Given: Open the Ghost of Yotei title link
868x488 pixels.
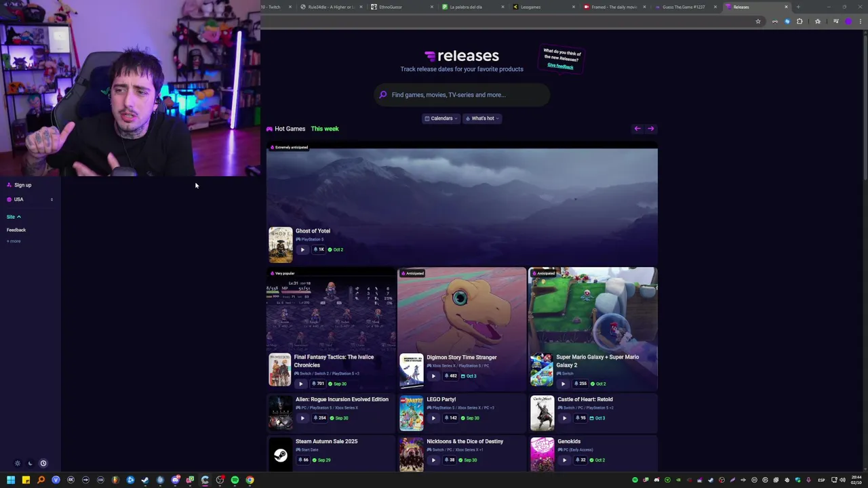Looking at the screenshot, I should pyautogui.click(x=313, y=231).
